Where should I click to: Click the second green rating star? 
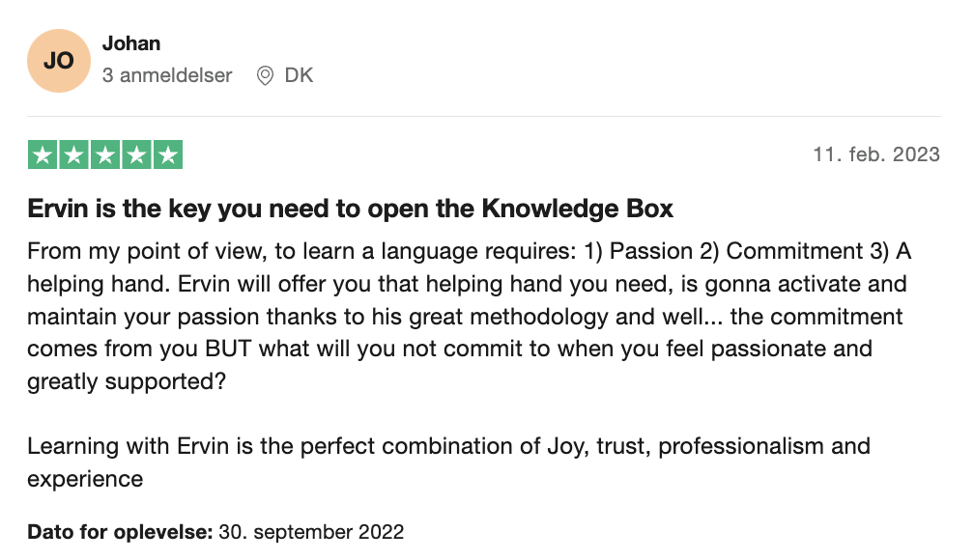click(73, 154)
